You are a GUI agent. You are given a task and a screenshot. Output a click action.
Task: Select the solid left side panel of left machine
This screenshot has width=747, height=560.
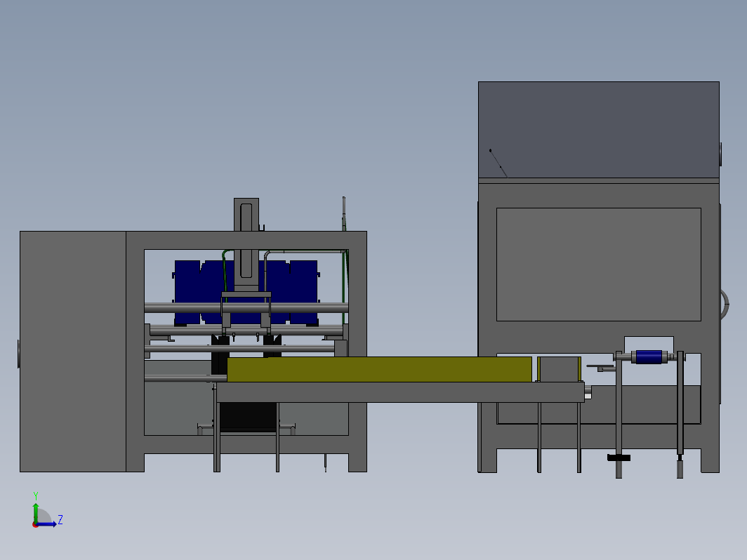pos(73,352)
